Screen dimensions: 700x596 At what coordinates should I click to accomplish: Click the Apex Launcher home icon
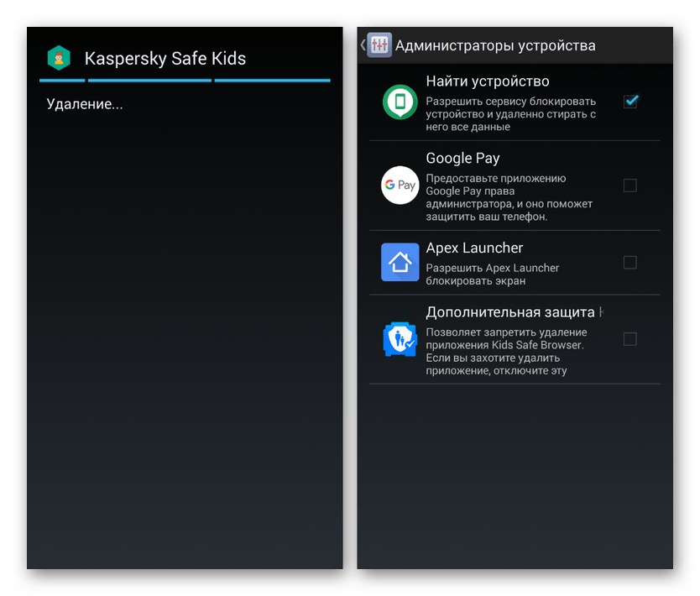400,263
